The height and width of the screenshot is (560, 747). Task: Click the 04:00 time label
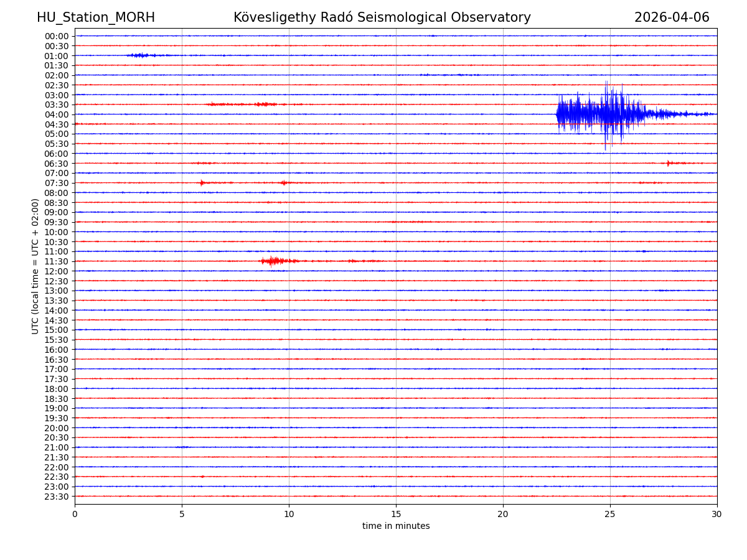point(57,114)
